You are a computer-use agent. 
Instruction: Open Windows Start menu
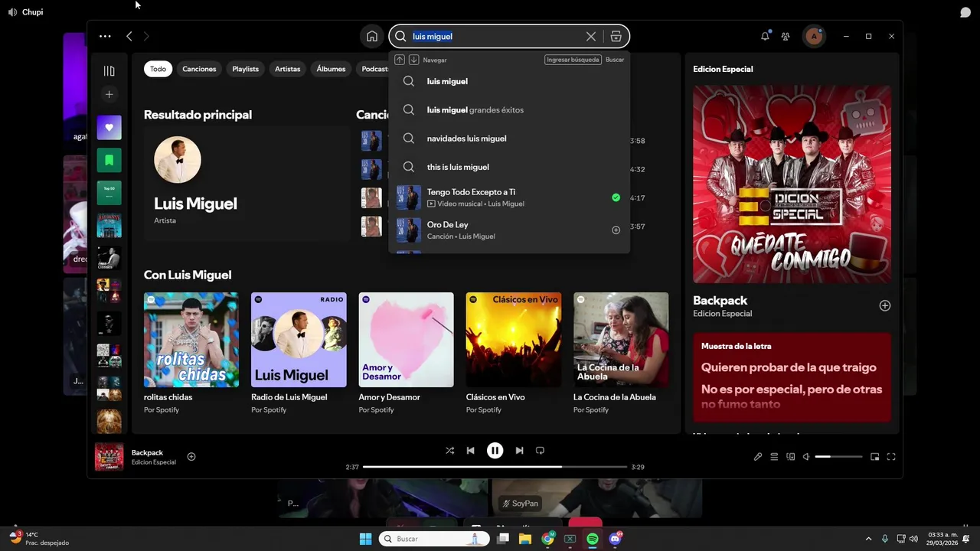(365, 539)
